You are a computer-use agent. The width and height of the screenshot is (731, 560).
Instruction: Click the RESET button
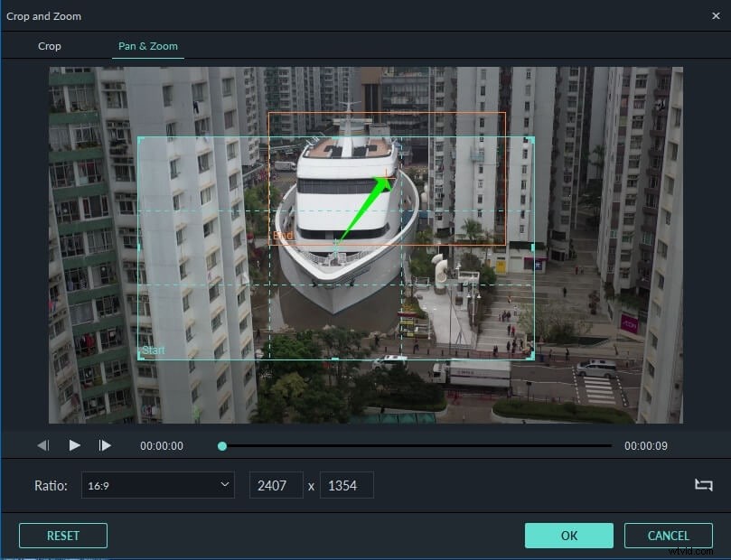coord(62,535)
